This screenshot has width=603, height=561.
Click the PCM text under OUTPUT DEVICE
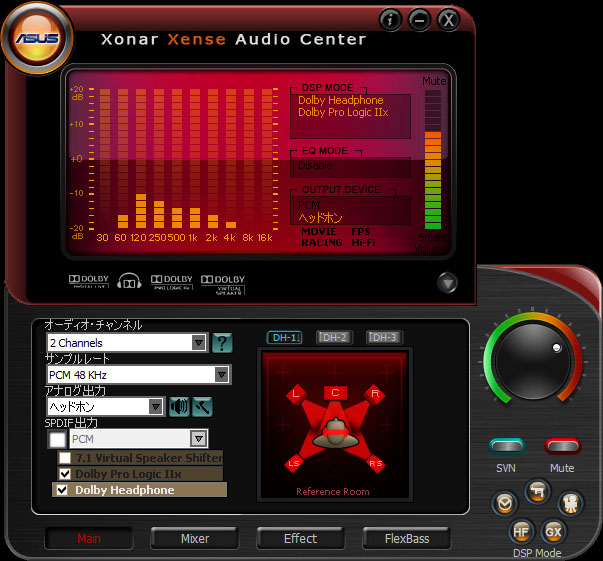point(309,205)
